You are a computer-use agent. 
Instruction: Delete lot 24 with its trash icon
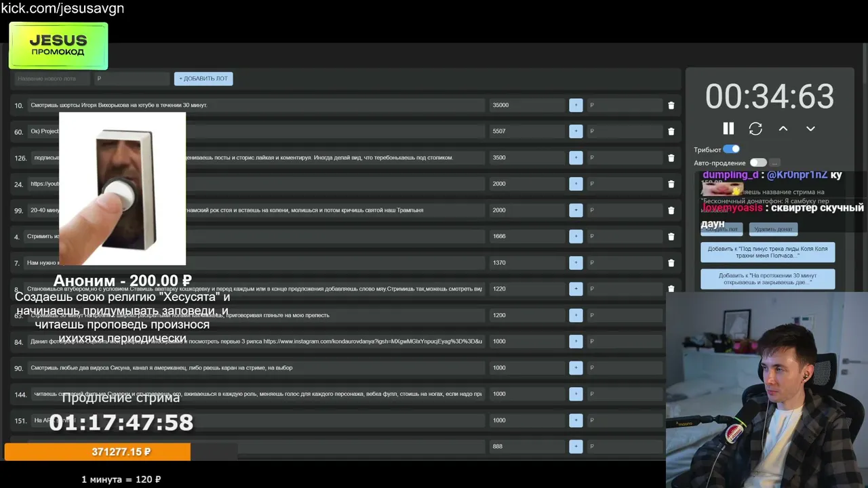tap(671, 184)
